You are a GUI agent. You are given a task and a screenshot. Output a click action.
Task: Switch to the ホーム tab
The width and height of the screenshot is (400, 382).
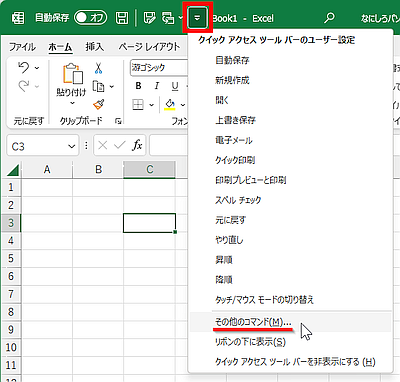[60, 47]
